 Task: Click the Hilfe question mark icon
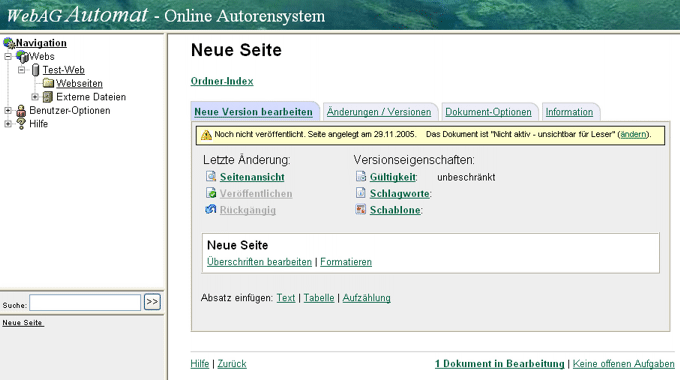pos(21,124)
